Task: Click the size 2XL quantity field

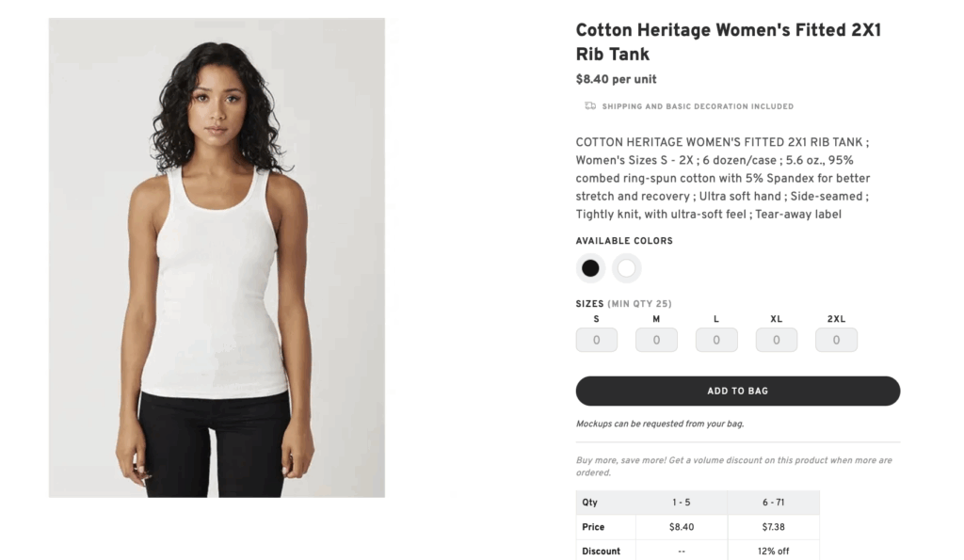Action: (x=836, y=340)
